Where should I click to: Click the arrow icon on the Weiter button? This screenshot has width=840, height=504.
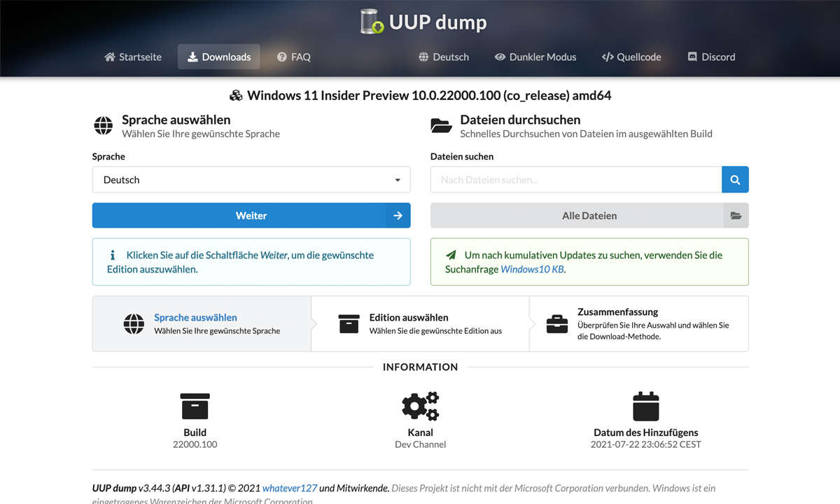pos(398,216)
